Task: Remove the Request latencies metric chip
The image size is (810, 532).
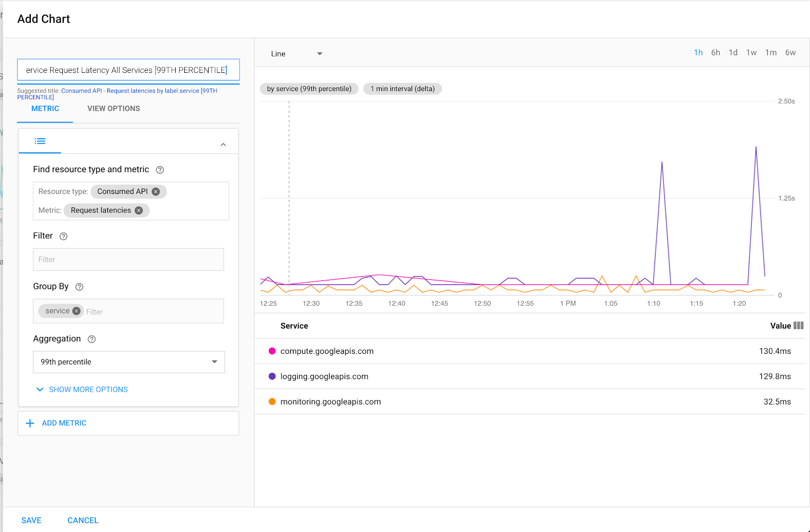Action: pos(139,210)
